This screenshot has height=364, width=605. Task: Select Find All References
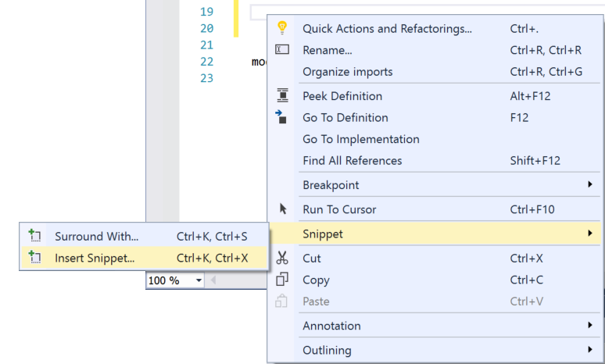352,161
